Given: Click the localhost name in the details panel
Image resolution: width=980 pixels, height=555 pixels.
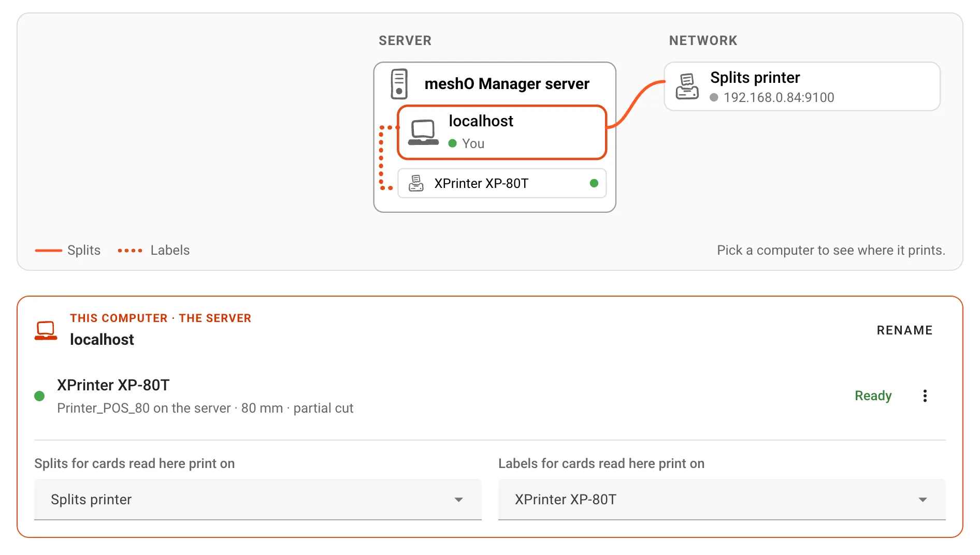Looking at the screenshot, I should pos(102,340).
